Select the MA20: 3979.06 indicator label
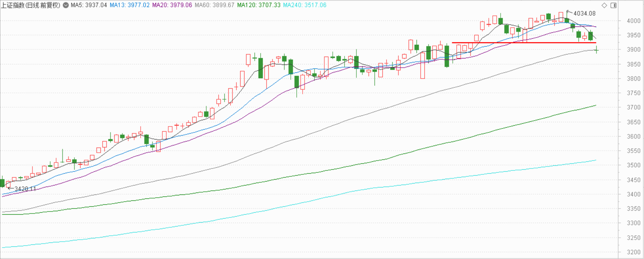Screen dimensions: 644x259 pos(172,5)
